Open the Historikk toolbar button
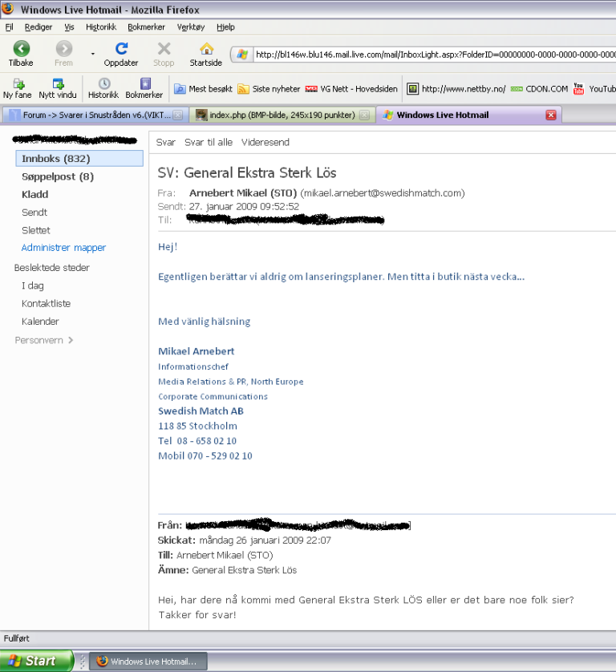Viewport: 616px width, 672px height. 103,89
